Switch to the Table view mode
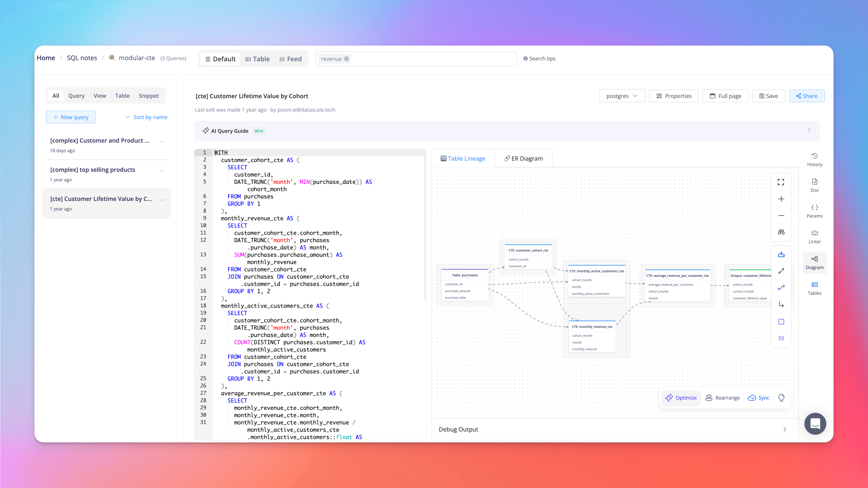This screenshot has height=488, width=868. coord(257,59)
